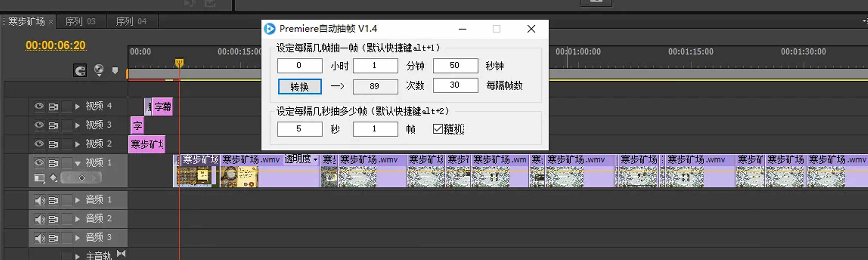Click the 转换 button in the dialog
The image size is (868, 260).
coord(300,87)
